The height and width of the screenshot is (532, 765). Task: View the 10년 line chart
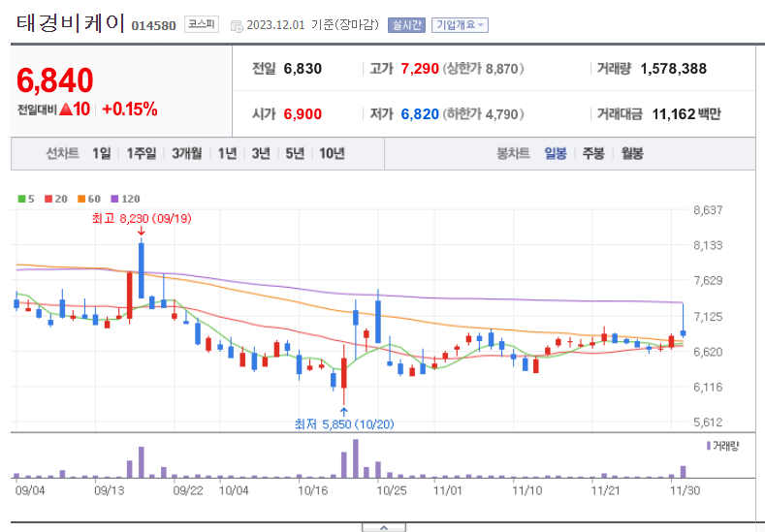click(x=333, y=154)
